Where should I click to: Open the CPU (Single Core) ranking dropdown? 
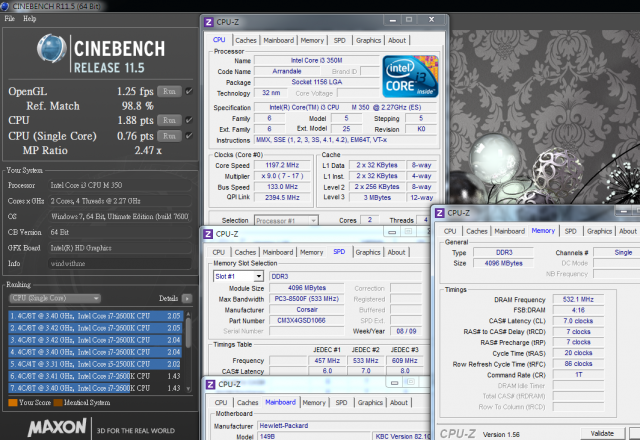(x=55, y=298)
